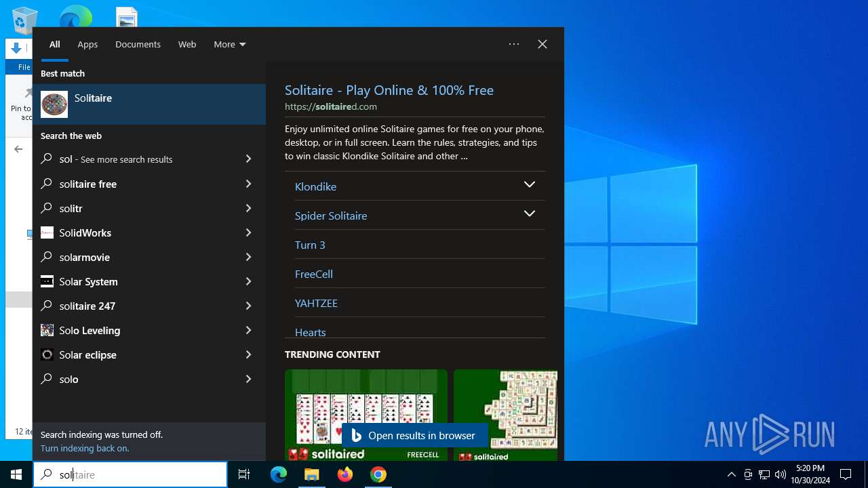Open the File tab in File Explorer window
This screenshot has width=868, height=488.
point(24,67)
